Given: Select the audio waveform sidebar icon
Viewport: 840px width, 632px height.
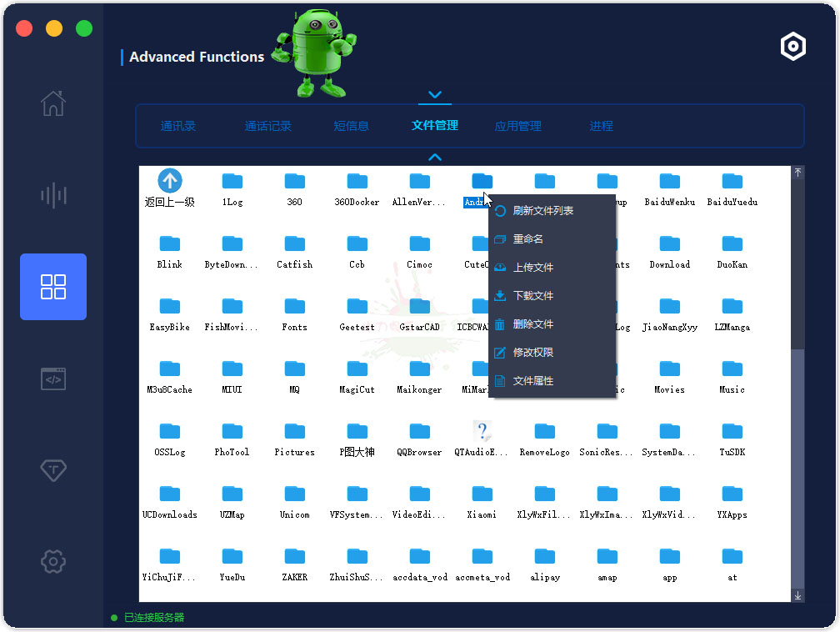Looking at the screenshot, I should tap(53, 195).
